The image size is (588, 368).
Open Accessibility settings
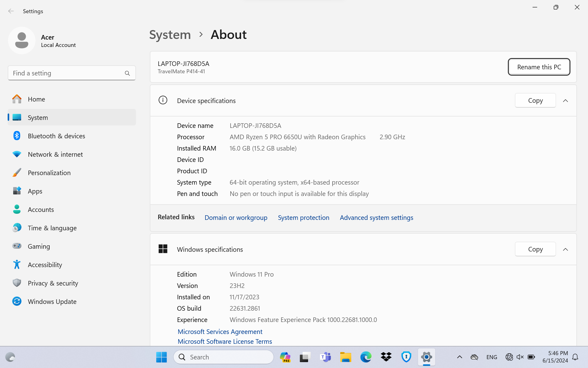[x=45, y=265]
